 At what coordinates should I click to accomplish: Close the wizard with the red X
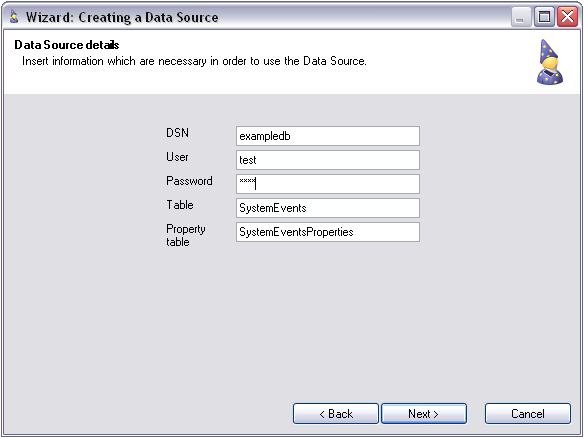coord(567,17)
